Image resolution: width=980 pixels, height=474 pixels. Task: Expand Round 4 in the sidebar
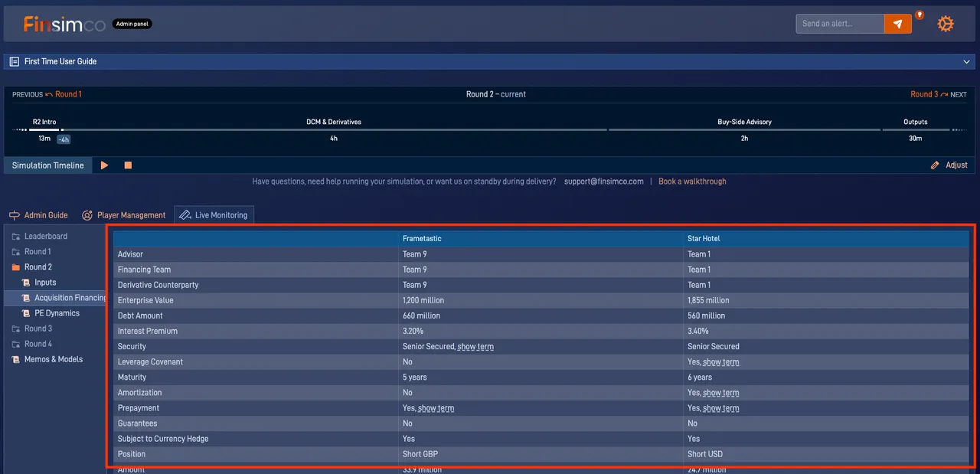pos(38,344)
